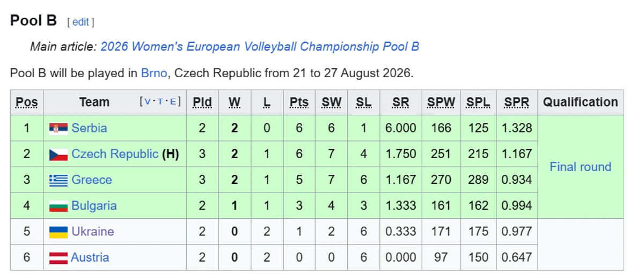Click the E template edit link
The height and width of the screenshot is (274, 644).
pos(173,101)
